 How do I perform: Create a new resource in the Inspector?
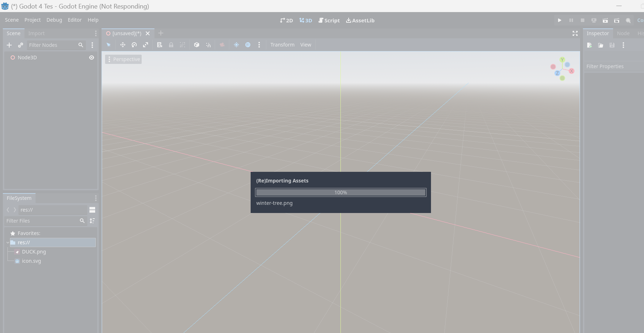click(x=589, y=45)
